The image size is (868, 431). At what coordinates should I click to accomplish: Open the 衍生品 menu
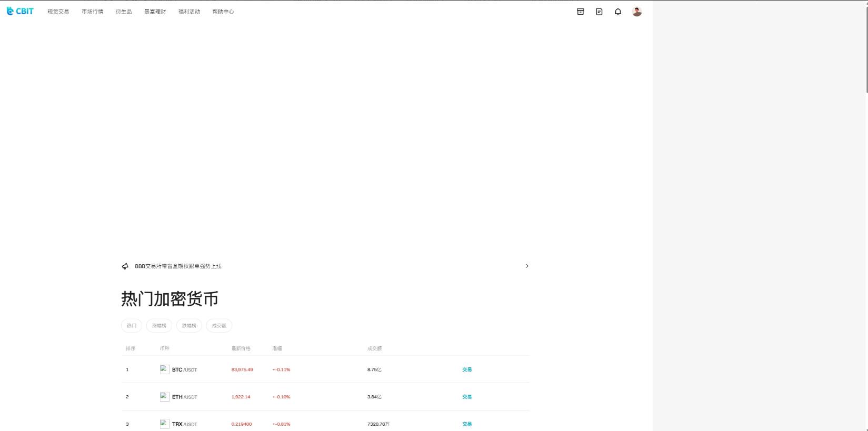click(x=124, y=12)
